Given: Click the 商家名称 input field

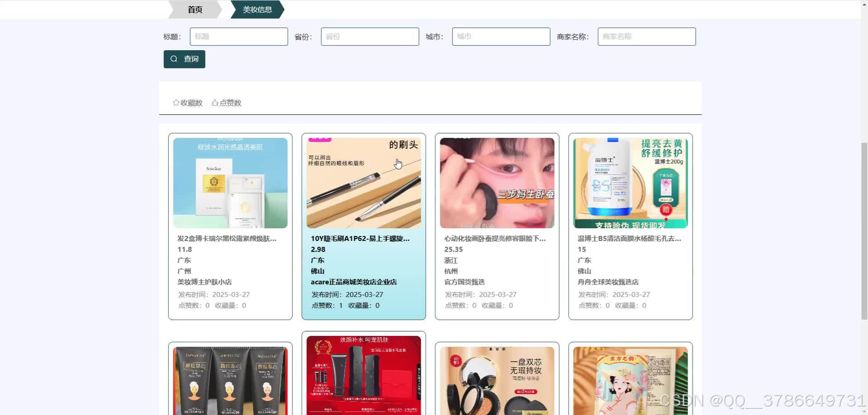Looking at the screenshot, I should point(646,37).
